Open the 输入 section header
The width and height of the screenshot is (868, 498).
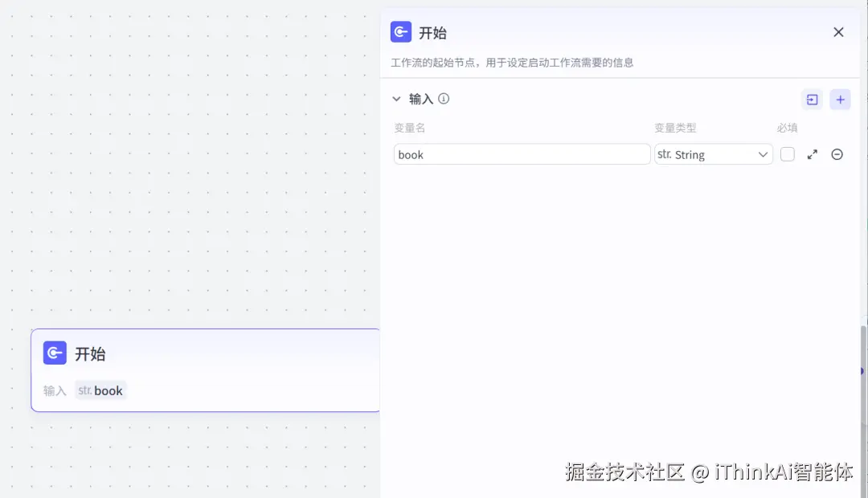pos(421,98)
